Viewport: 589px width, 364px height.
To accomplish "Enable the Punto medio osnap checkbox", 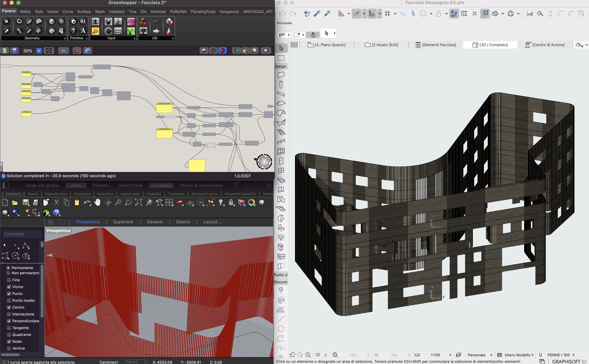I will point(9,300).
